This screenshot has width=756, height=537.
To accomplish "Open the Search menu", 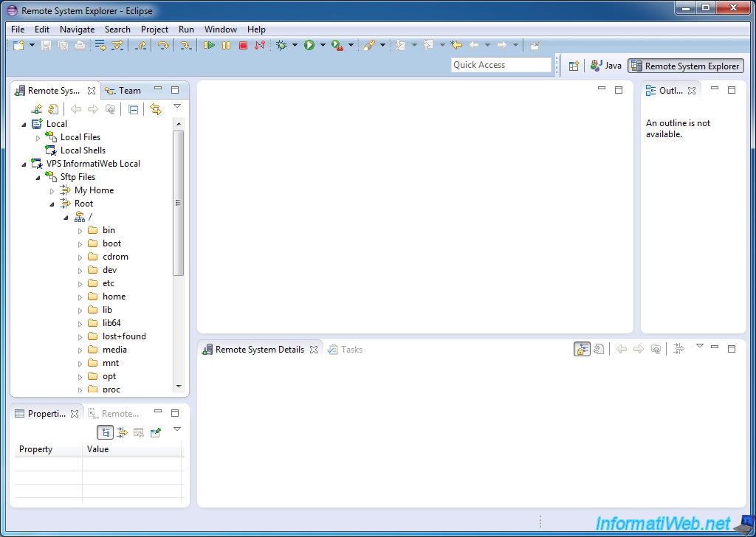I will 117,30.
